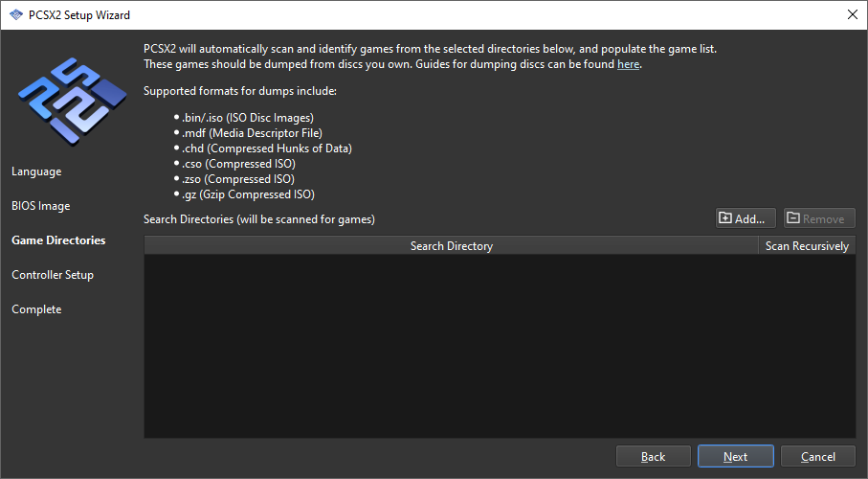Viewport: 868px width, 479px height.
Task: Jump to the Complete step
Action: point(36,309)
